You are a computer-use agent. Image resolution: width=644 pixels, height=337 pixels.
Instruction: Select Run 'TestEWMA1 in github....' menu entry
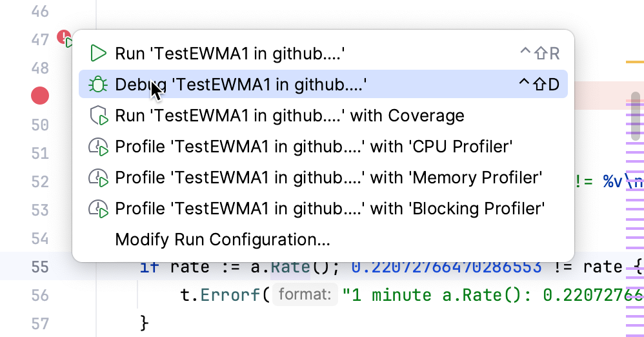pyautogui.click(x=230, y=54)
